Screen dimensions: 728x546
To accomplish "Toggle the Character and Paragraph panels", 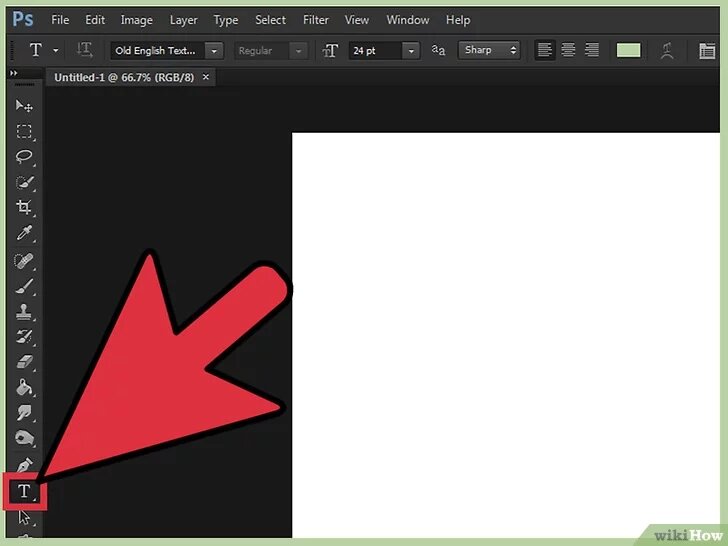I will (707, 50).
